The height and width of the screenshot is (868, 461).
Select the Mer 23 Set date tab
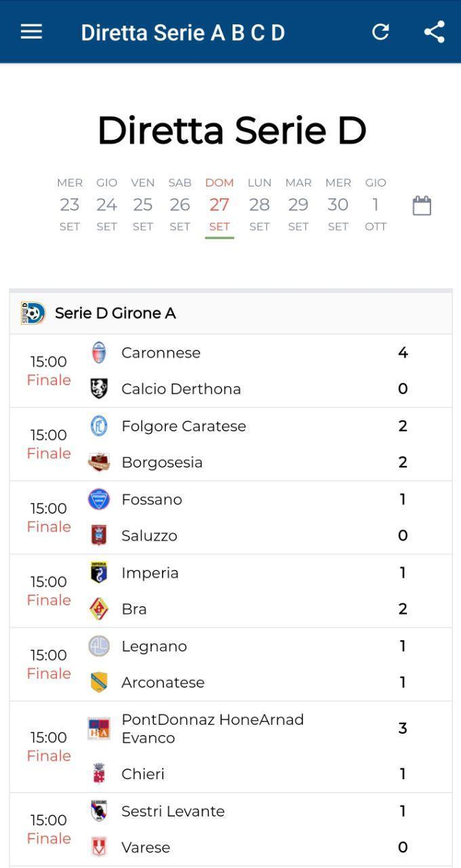coord(69,205)
